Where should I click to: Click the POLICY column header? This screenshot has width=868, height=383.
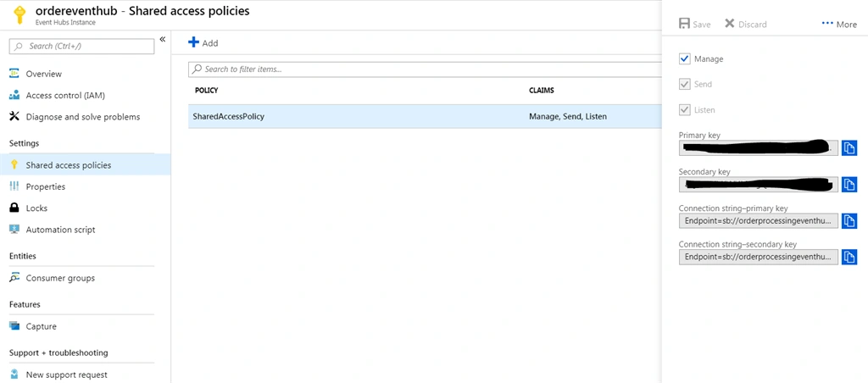[x=206, y=90]
